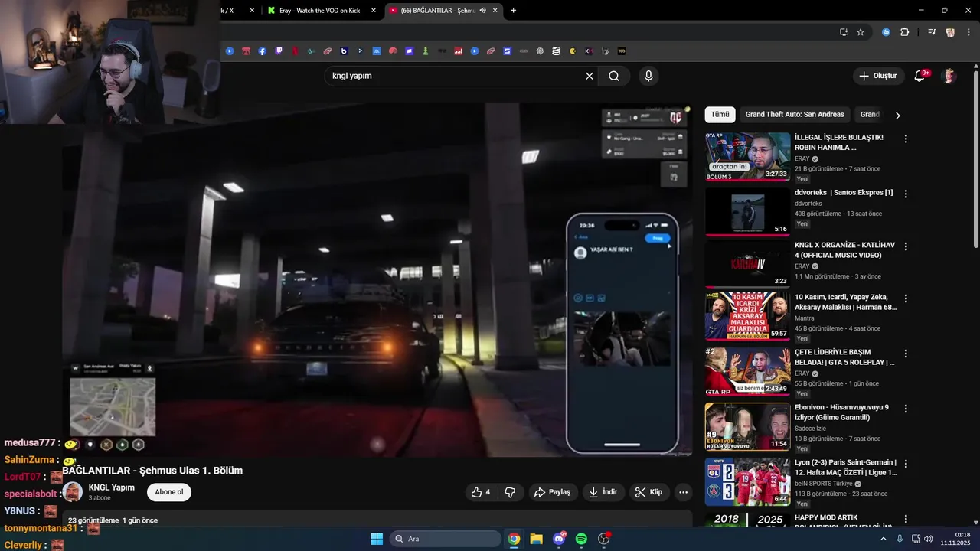Bookmark this page with star icon

pos(861,32)
